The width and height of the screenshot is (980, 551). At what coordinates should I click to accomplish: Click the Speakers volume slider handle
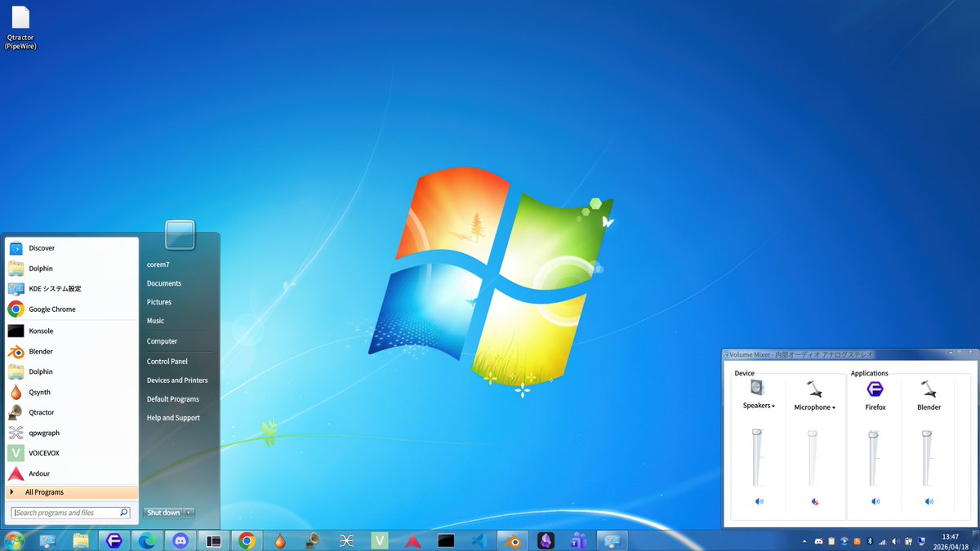pos(757,432)
